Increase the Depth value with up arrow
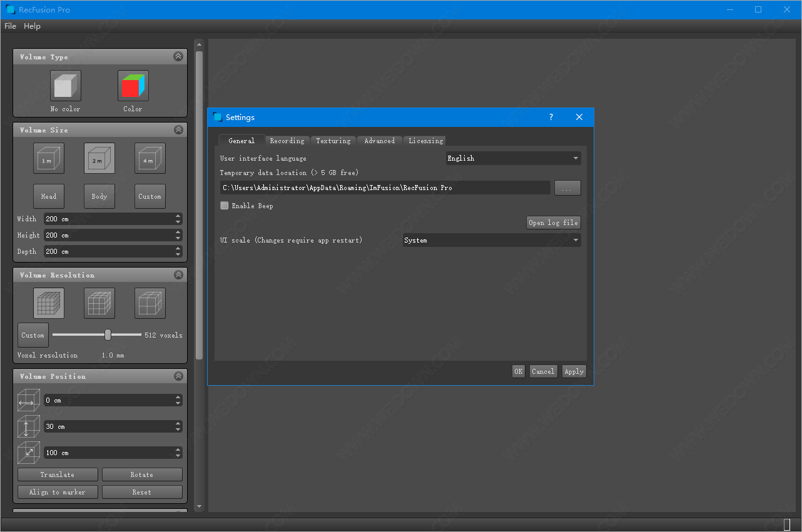Screen dimensions: 802x532 pos(178,249)
